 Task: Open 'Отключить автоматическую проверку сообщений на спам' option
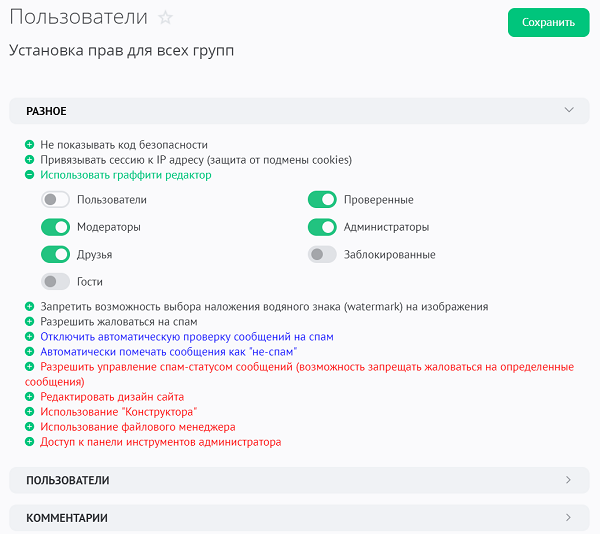tap(186, 337)
